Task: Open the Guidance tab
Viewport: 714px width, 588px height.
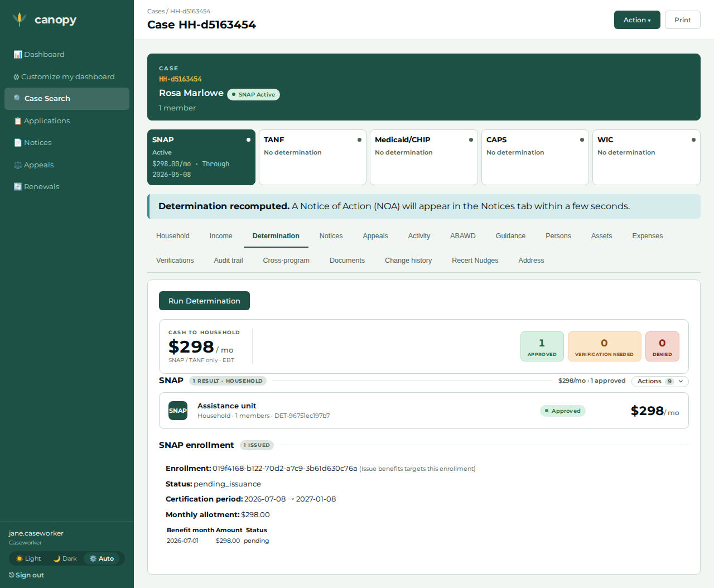Action: (x=510, y=236)
